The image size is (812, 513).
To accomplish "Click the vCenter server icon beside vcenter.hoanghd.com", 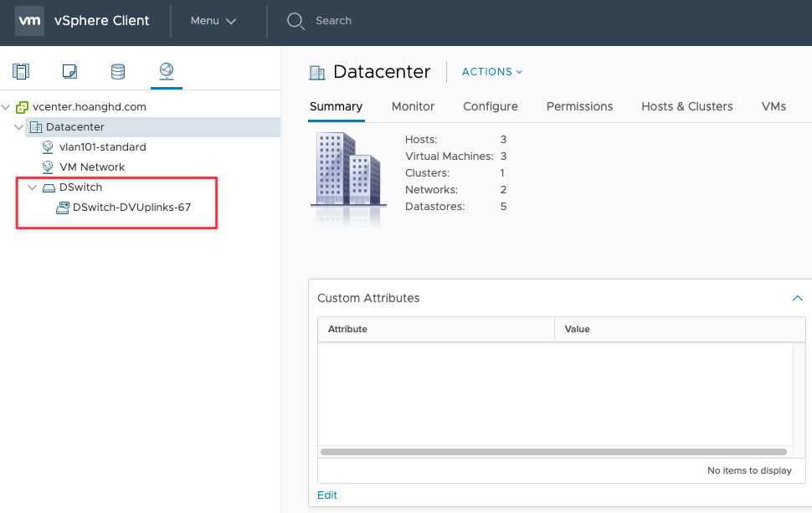I will (22, 107).
